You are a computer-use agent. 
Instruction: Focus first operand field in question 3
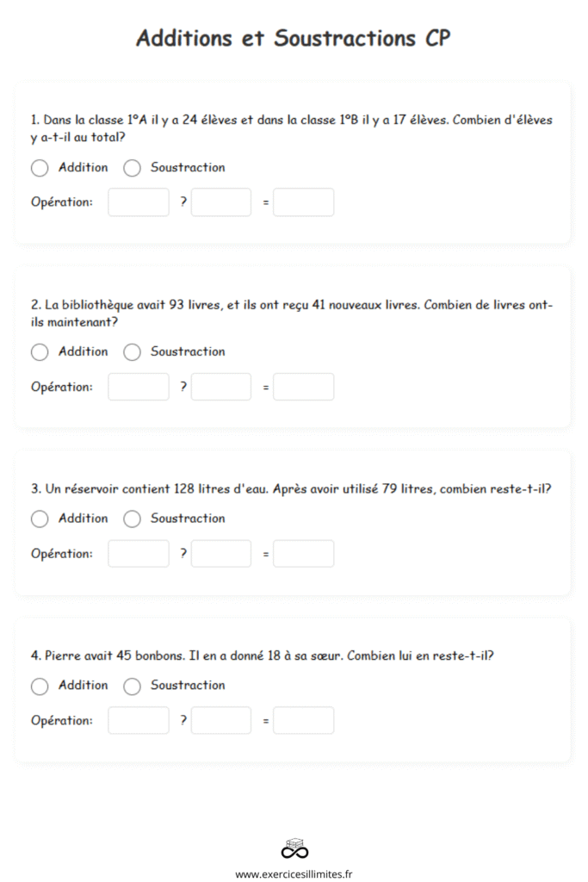[x=139, y=554]
